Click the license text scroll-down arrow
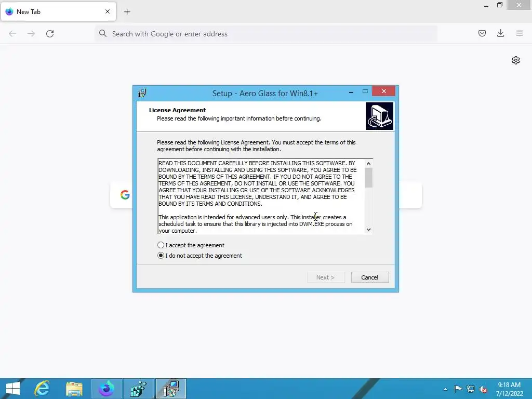The height and width of the screenshot is (399, 532). click(x=368, y=229)
